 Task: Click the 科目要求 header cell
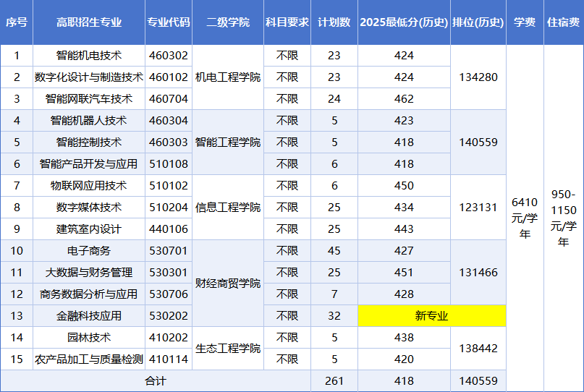[x=287, y=22]
